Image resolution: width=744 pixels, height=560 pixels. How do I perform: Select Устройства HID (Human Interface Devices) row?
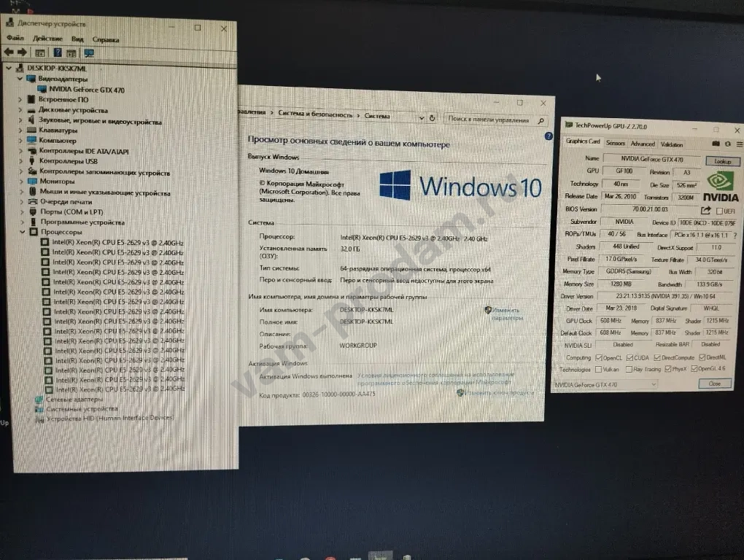[105, 419]
